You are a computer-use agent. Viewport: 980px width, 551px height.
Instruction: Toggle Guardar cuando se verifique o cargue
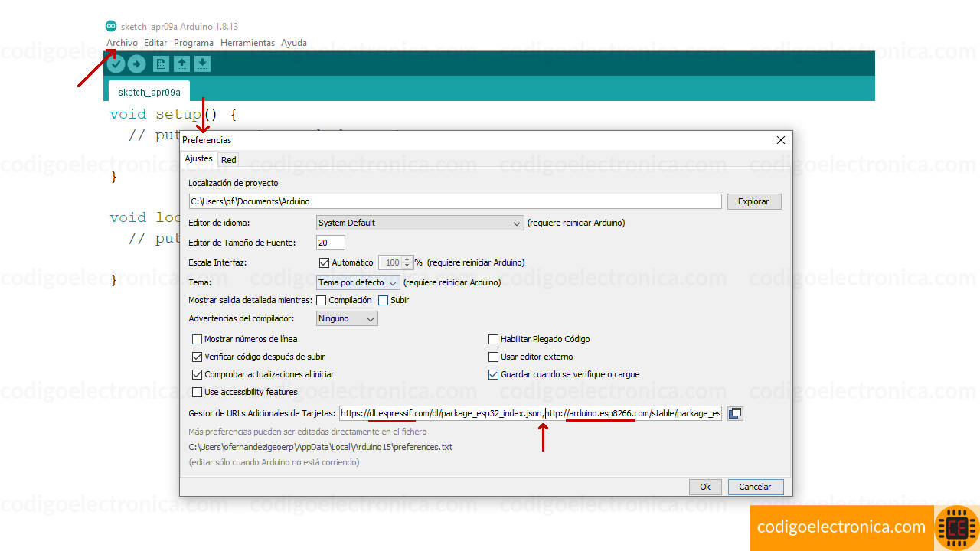494,374
